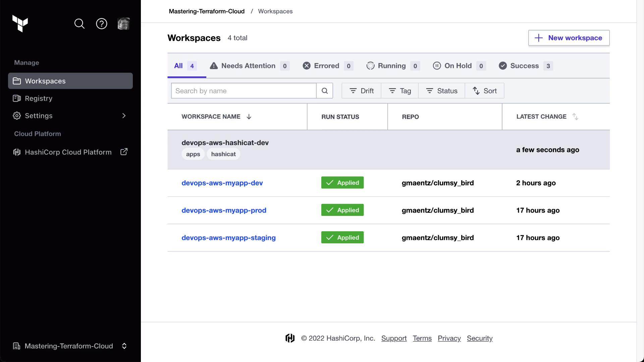Click the RUN STATUS column header
This screenshot has height=362, width=644.
click(340, 117)
